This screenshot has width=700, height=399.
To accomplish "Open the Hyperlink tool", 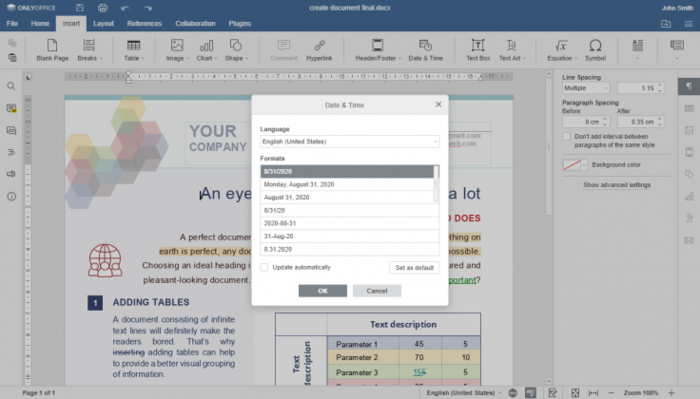I will (319, 50).
